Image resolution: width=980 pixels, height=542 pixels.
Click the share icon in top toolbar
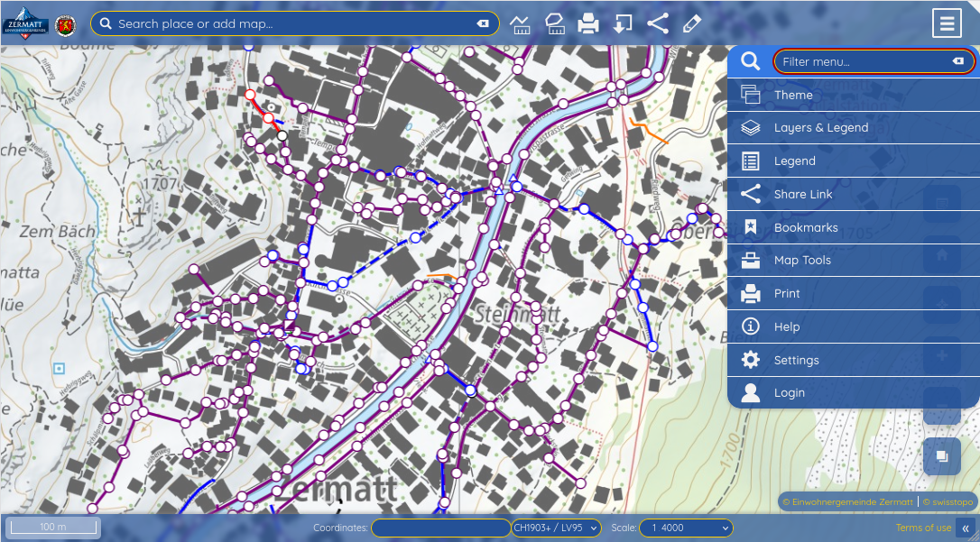tap(658, 23)
